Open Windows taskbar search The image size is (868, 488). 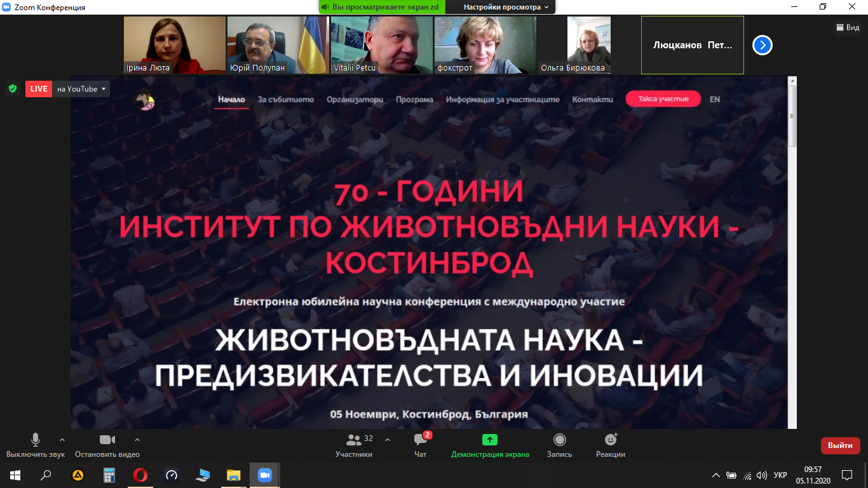click(x=46, y=475)
